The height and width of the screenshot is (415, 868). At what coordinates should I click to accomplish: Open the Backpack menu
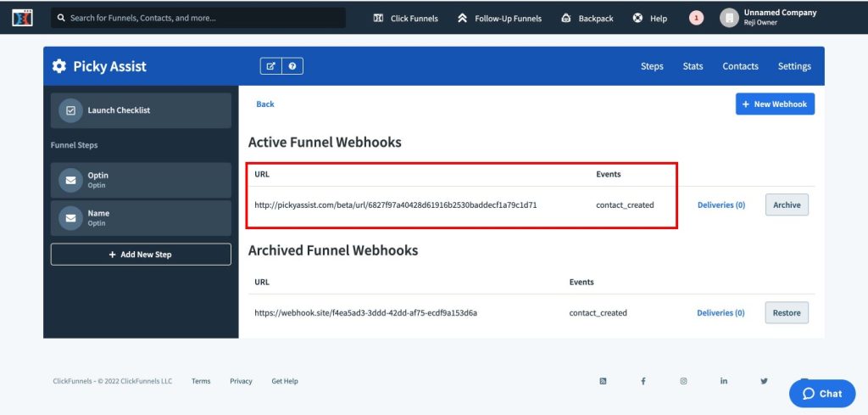pyautogui.click(x=587, y=19)
